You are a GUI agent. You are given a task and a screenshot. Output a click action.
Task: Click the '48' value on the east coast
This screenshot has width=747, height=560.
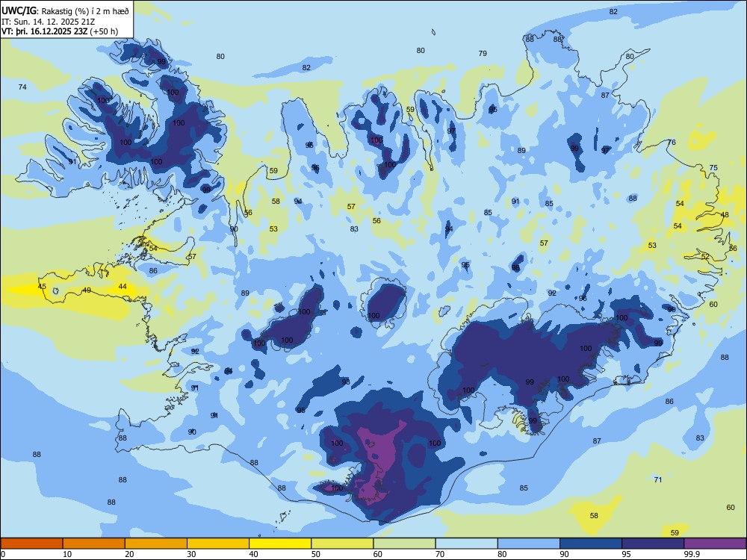pyautogui.click(x=725, y=215)
